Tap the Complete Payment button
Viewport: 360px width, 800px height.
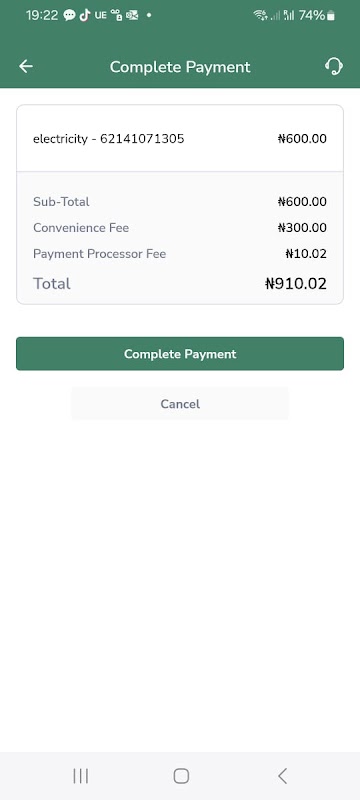click(180, 354)
